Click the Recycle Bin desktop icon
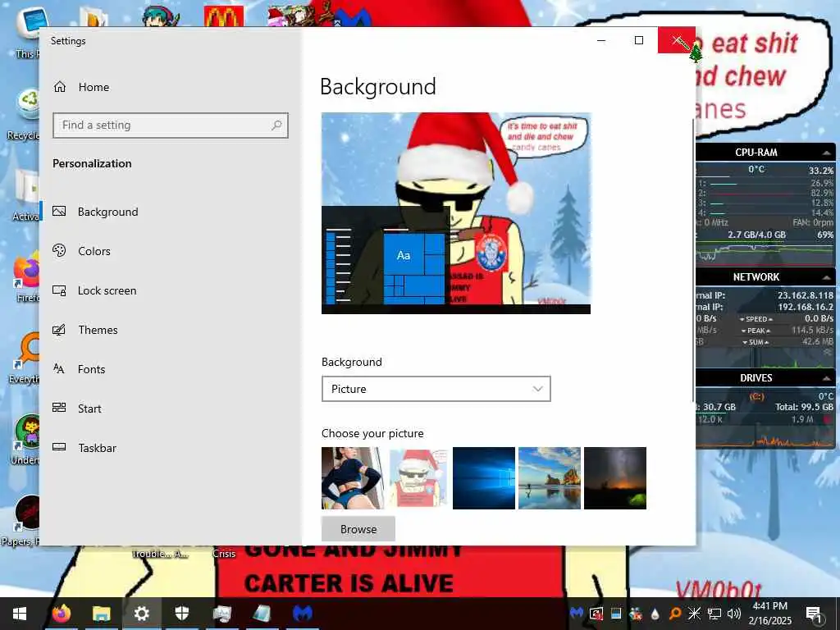The height and width of the screenshot is (630, 840). point(27,104)
